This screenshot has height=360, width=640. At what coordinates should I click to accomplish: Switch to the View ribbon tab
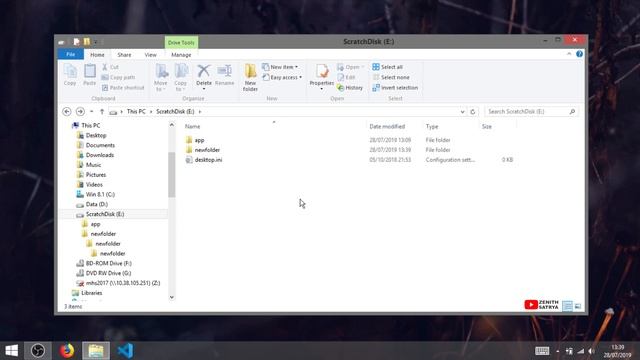coord(151,55)
